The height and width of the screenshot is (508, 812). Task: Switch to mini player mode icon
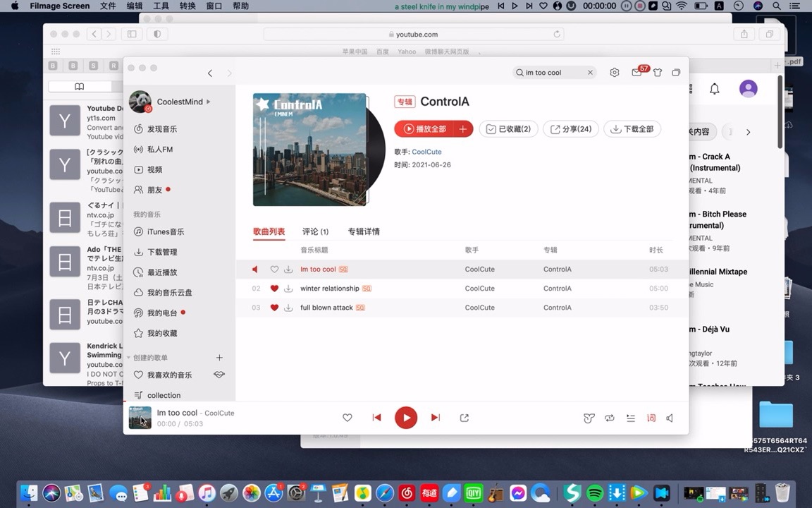[x=676, y=73]
